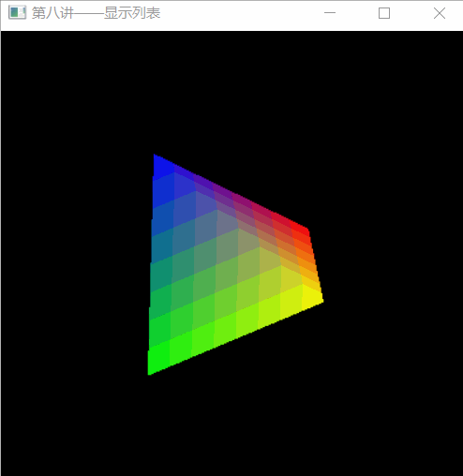
Task: Pick the pure blue top corner cell
Action: [x=162, y=166]
